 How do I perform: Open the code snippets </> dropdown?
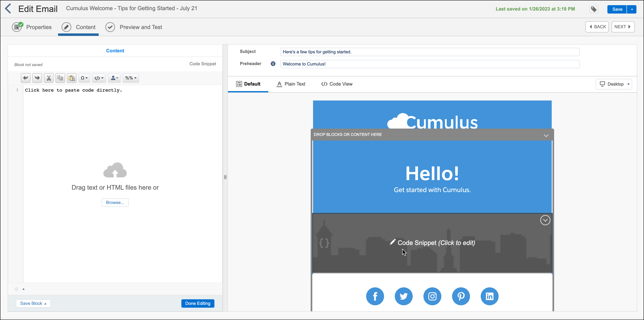[x=99, y=78]
